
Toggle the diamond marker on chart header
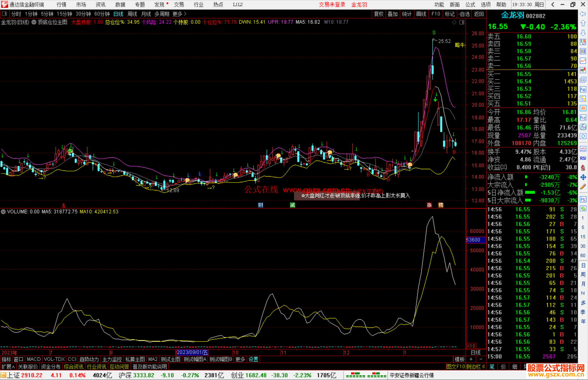point(454,22)
